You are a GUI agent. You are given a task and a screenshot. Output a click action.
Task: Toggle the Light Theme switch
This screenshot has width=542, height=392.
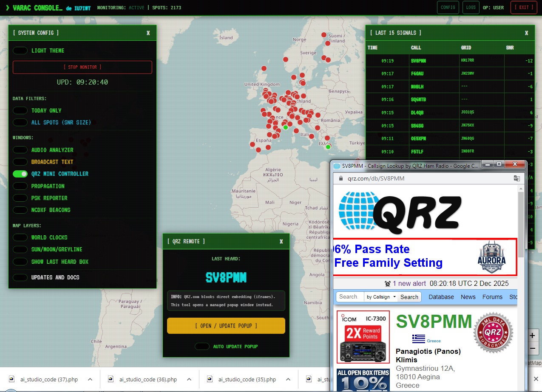[20, 51]
